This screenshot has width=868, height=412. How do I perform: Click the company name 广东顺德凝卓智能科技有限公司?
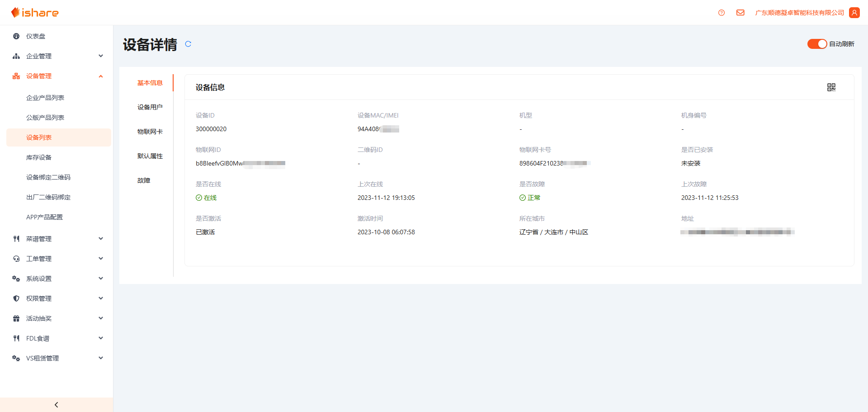pyautogui.click(x=799, y=13)
